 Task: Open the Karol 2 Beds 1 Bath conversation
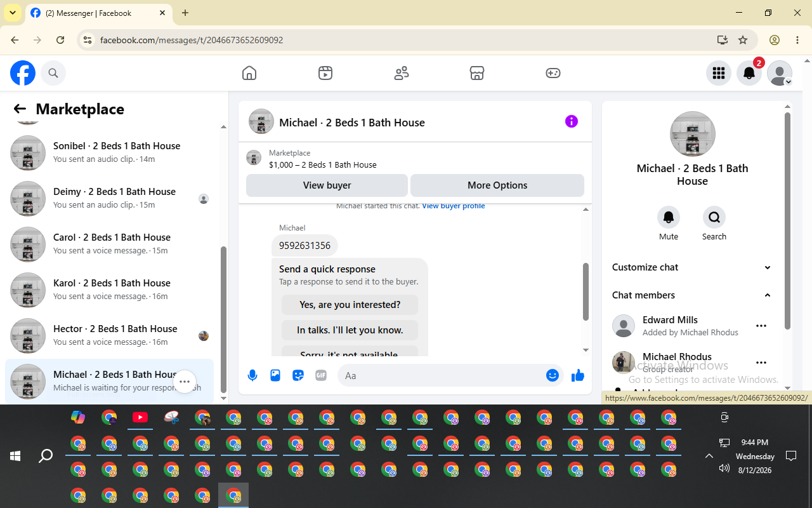point(110,290)
